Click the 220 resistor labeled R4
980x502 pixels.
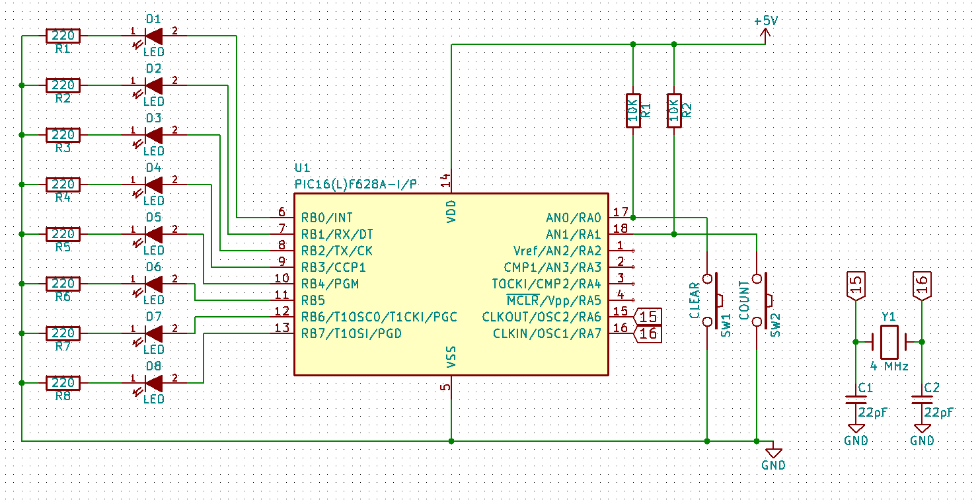click(63, 185)
